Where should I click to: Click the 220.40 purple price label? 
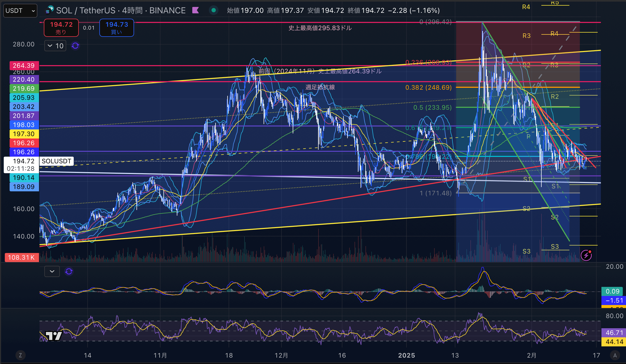[24, 80]
